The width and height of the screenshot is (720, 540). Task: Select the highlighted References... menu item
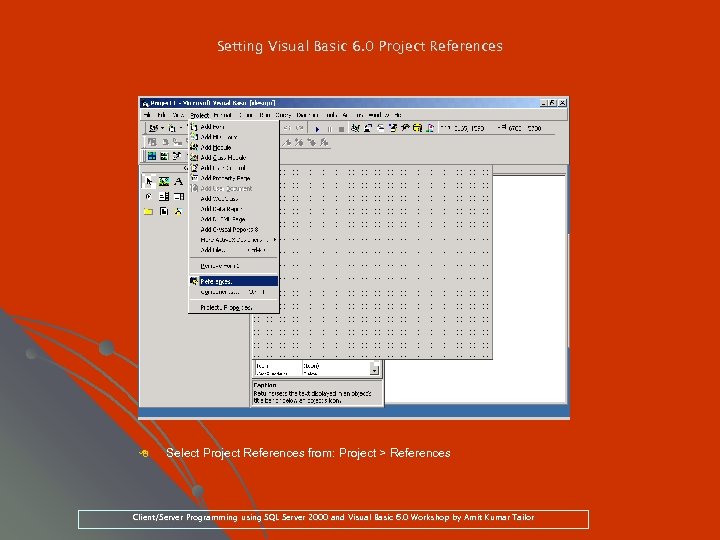pyautogui.click(x=233, y=281)
